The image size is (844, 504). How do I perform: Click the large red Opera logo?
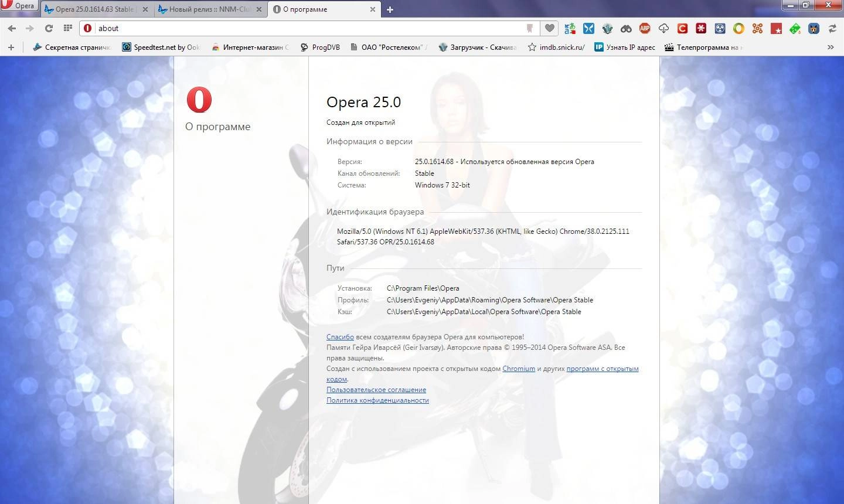pos(199,100)
